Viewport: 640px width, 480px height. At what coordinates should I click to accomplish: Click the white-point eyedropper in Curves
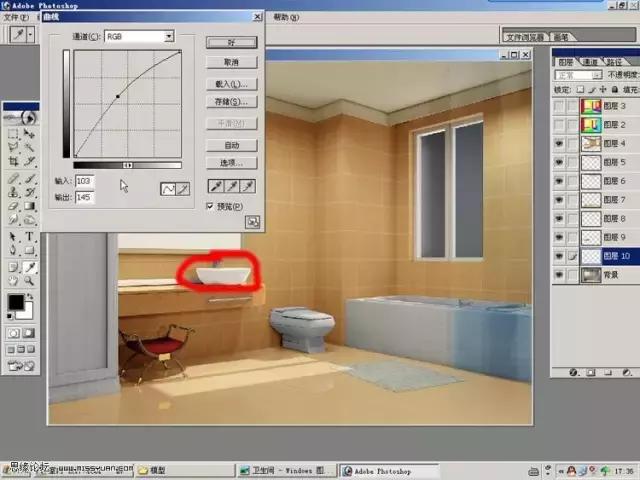coord(248,186)
